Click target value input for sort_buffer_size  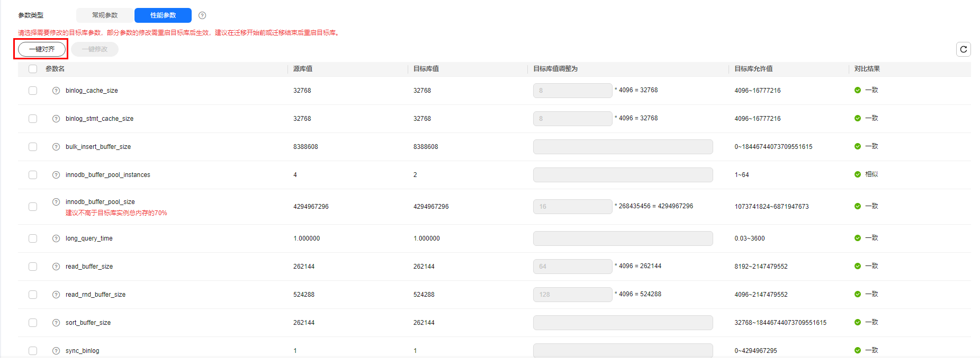click(623, 323)
